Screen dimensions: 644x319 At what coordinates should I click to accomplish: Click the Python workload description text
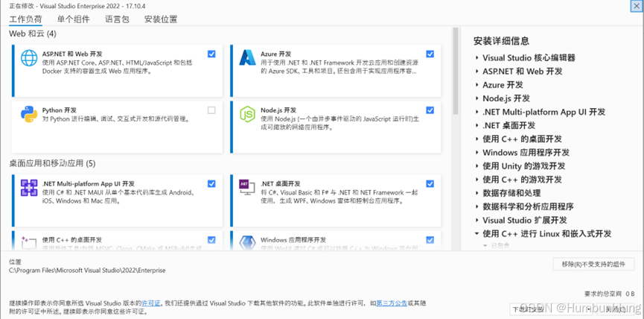tap(115, 119)
